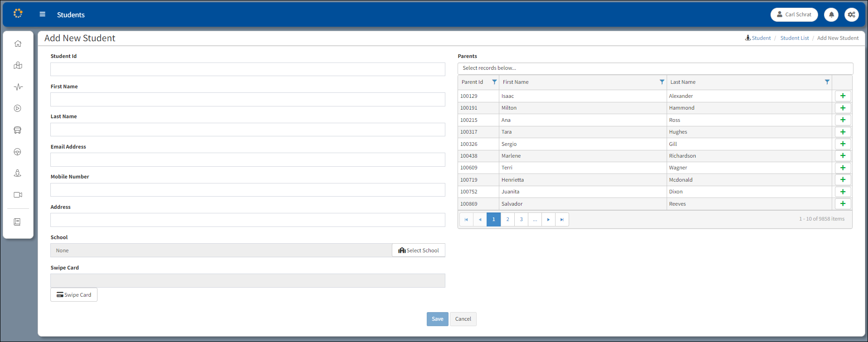
Task: Sort by the Last Name column header
Action: click(x=683, y=82)
